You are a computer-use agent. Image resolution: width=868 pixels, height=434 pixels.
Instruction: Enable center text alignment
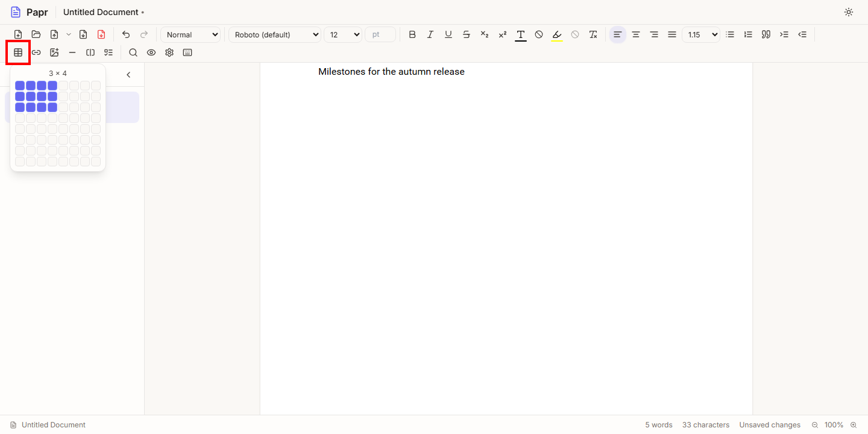(x=636, y=34)
